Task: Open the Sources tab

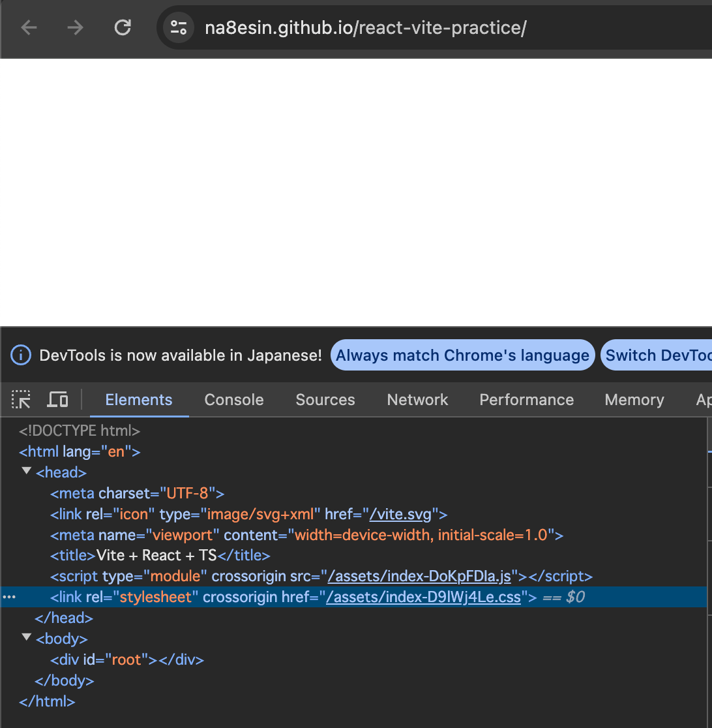Action: point(325,400)
